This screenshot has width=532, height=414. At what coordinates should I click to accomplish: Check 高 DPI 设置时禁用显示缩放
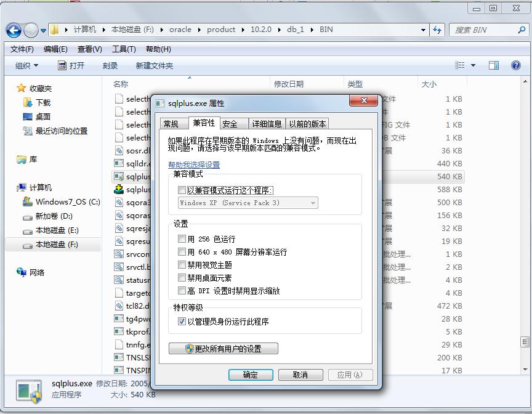(182, 290)
